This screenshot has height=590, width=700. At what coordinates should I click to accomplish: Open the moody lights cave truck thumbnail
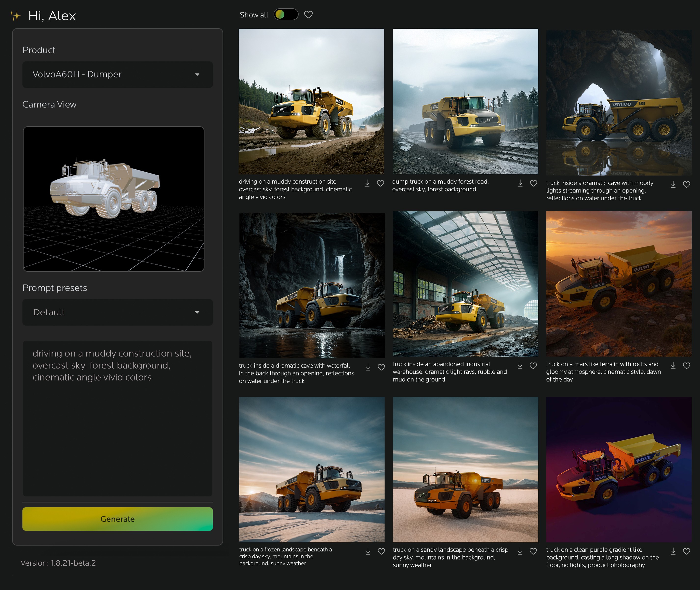(x=619, y=103)
